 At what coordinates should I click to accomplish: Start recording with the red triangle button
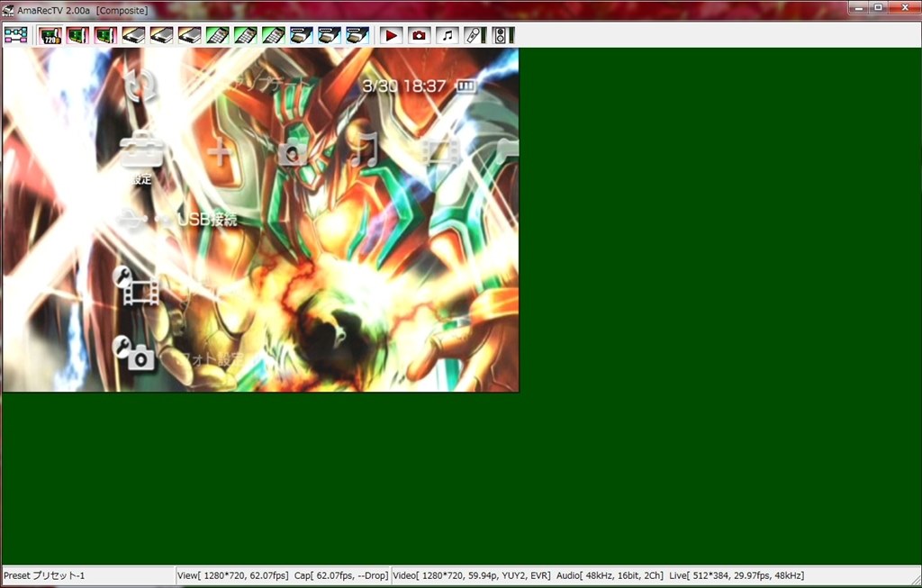[391, 35]
